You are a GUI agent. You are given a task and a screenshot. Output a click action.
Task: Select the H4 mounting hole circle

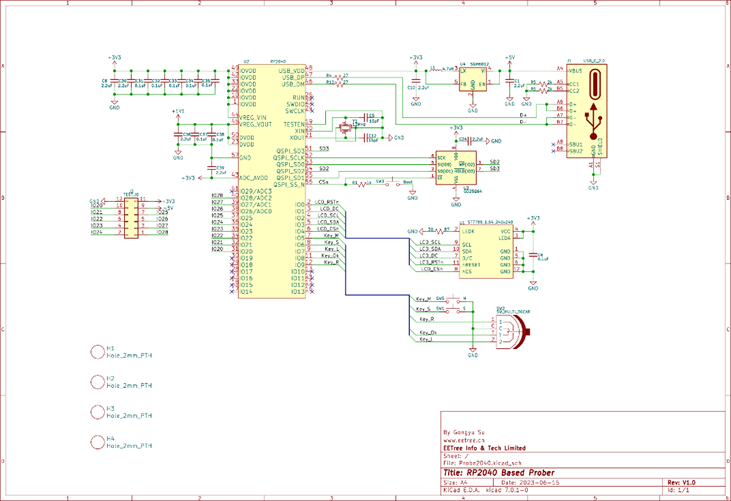coord(97,442)
